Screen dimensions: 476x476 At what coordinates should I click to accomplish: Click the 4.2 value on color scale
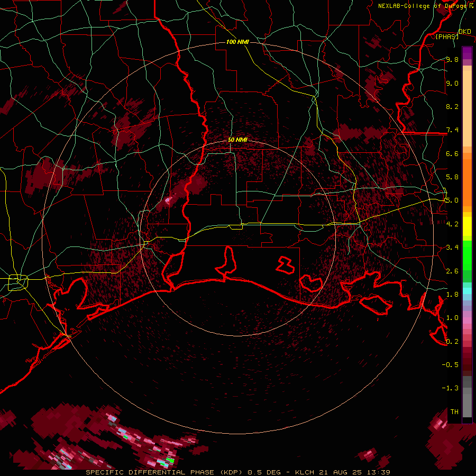tap(452, 224)
